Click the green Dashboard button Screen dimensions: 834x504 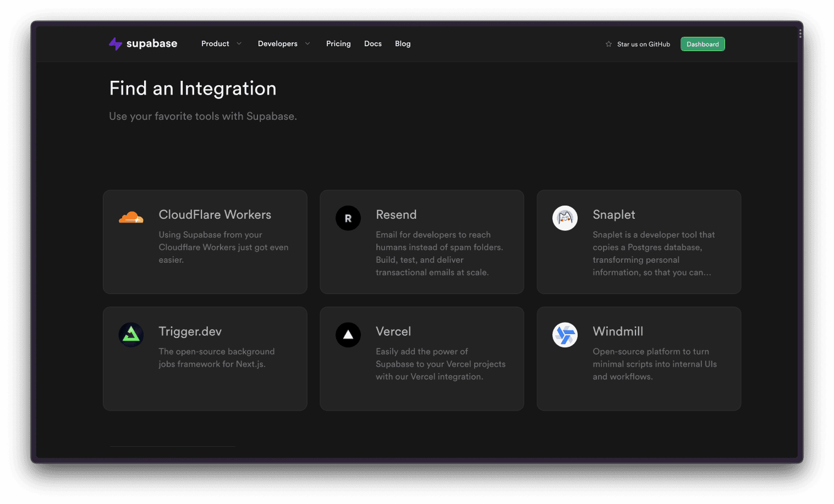tap(703, 44)
